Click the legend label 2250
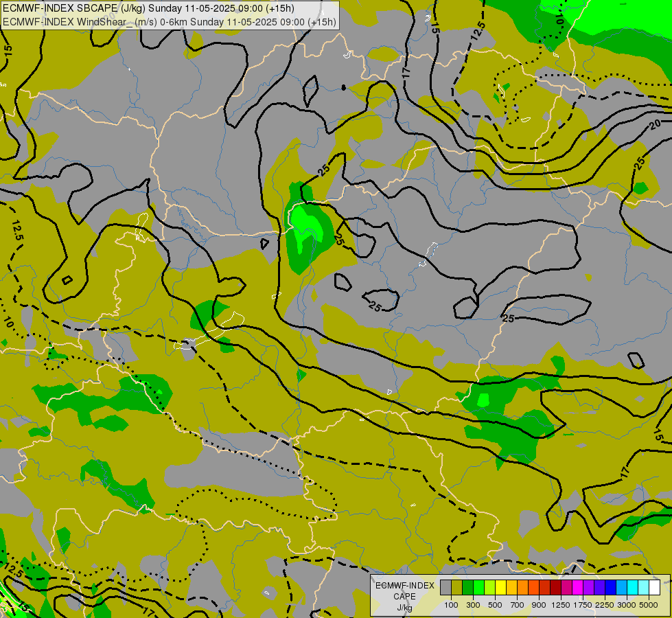Image resolution: width=672 pixels, height=618 pixels. [605, 605]
